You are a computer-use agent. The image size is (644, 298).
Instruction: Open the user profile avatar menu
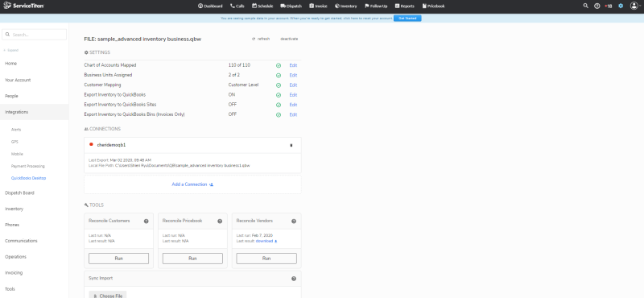click(634, 6)
